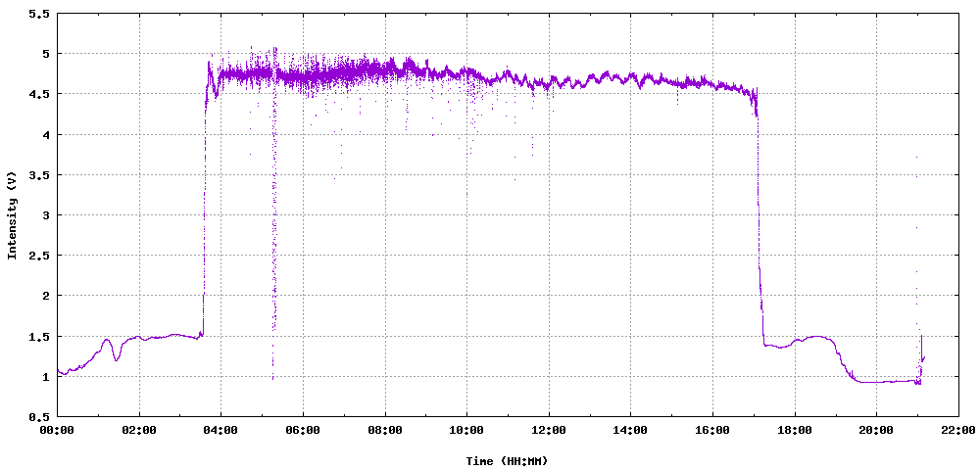
Task: Click the 08:00 x-axis tick label
Action: [385, 430]
